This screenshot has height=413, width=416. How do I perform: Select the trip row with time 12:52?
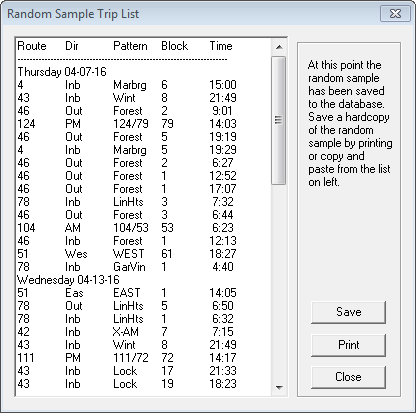coord(127,176)
